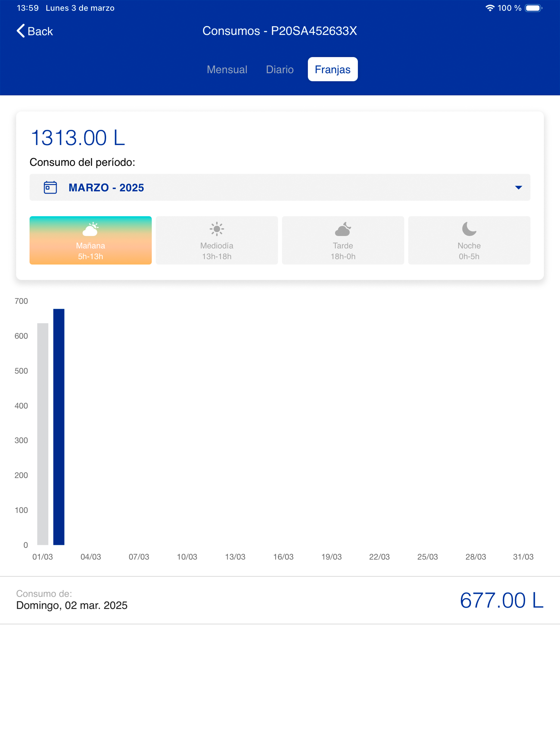Select the dark blue bar for 02/03
Viewport: 560px width, 747px height.
pyautogui.click(x=59, y=427)
